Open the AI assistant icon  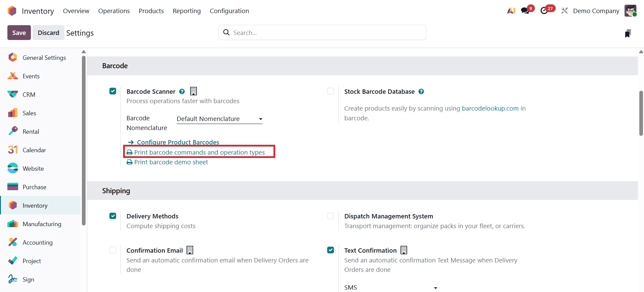[511, 11]
